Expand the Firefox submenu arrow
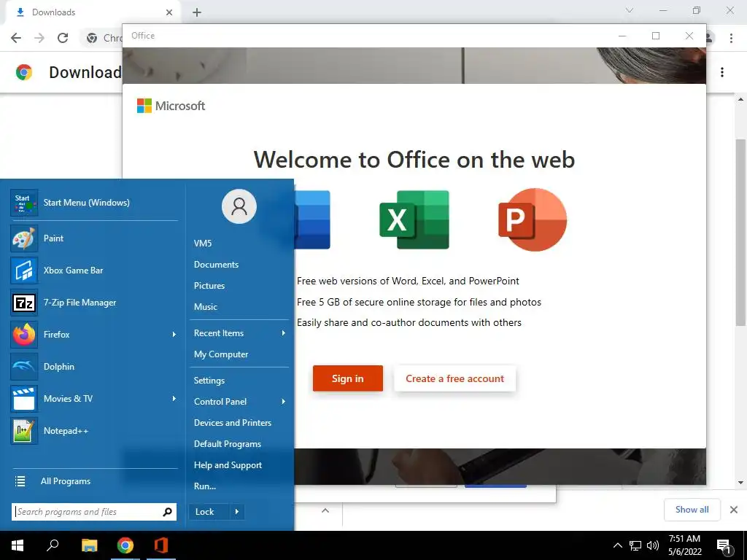The image size is (747, 560). pos(174,334)
